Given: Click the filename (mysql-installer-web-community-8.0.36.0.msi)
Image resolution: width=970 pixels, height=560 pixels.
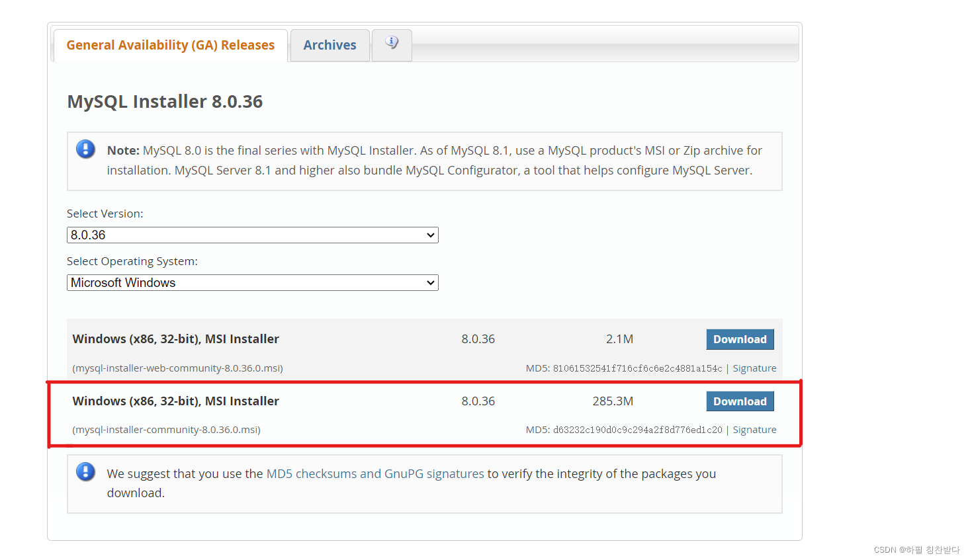Looking at the screenshot, I should (x=177, y=368).
